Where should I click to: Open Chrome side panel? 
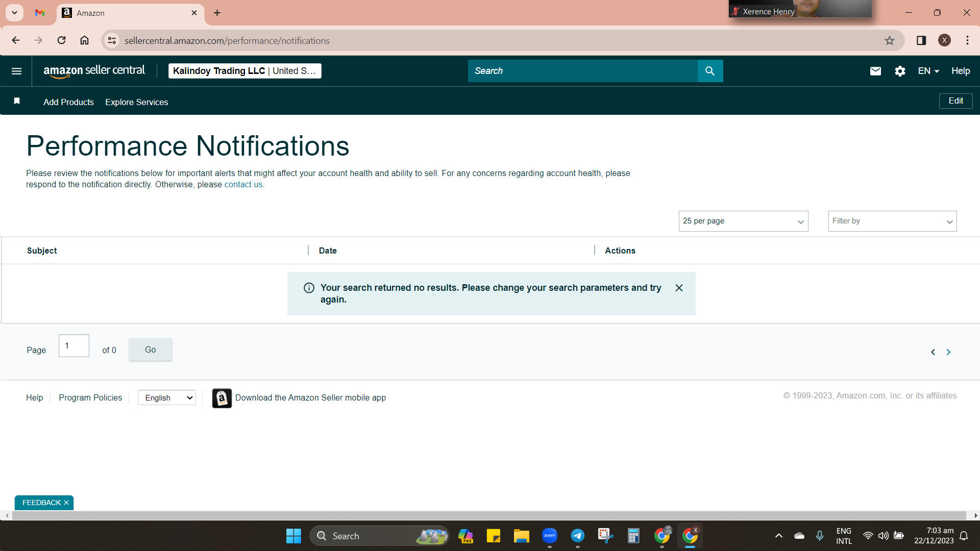coord(921,40)
